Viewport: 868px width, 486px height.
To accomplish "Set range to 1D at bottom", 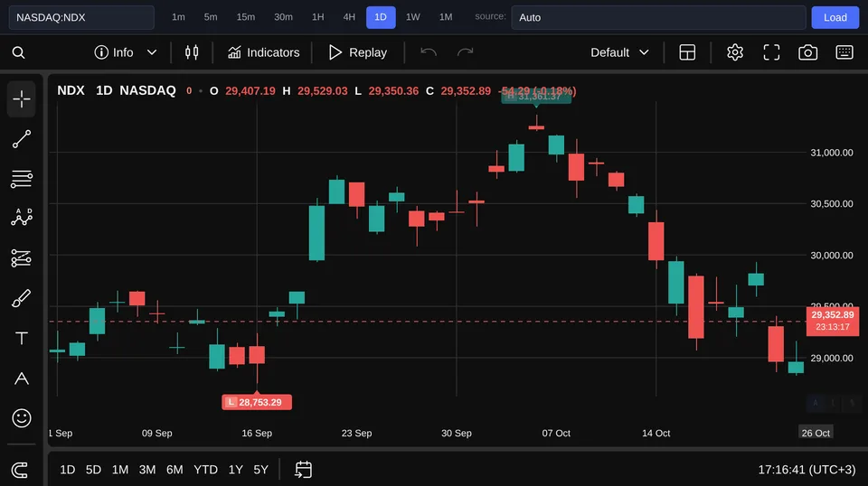I will click(x=68, y=470).
